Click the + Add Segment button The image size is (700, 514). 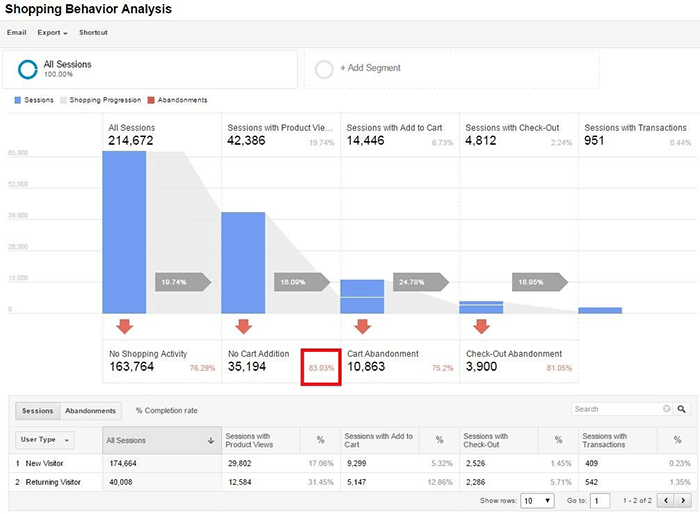tap(451, 69)
